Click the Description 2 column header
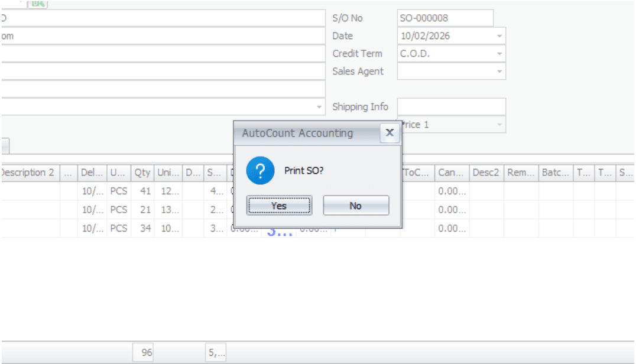Screen dimensions: 636x364 coord(28,173)
